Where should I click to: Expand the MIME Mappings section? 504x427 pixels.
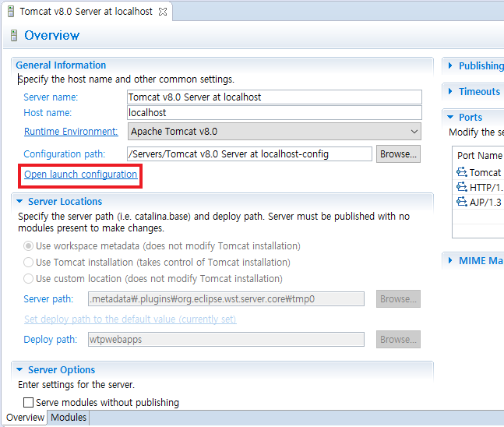(x=450, y=260)
